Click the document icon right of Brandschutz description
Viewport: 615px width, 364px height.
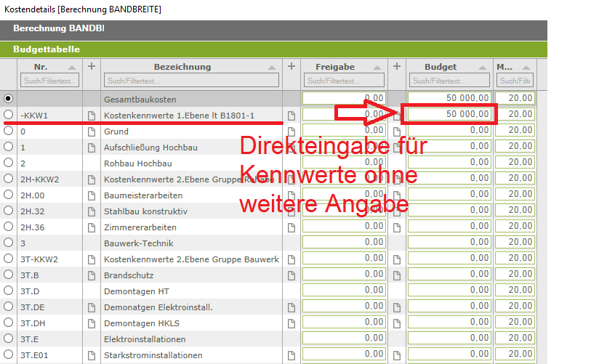point(292,275)
